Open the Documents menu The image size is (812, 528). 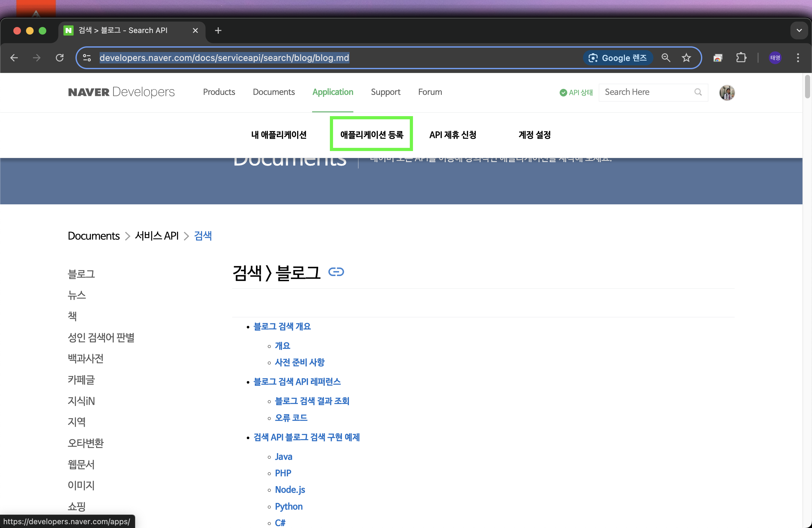[x=274, y=92]
